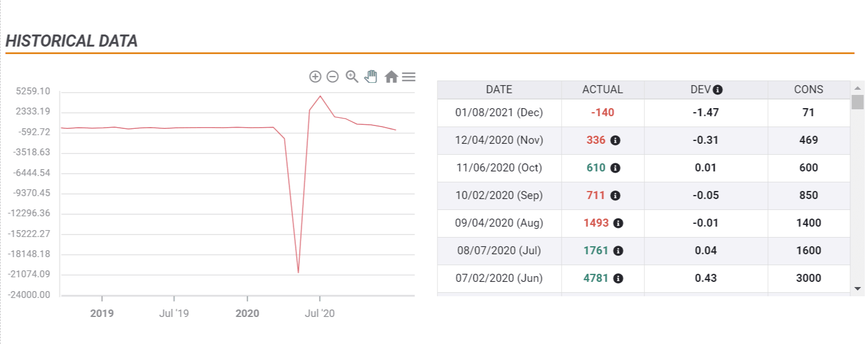This screenshot has width=868, height=344.
Task: Click the DATE column header
Action: (x=499, y=90)
